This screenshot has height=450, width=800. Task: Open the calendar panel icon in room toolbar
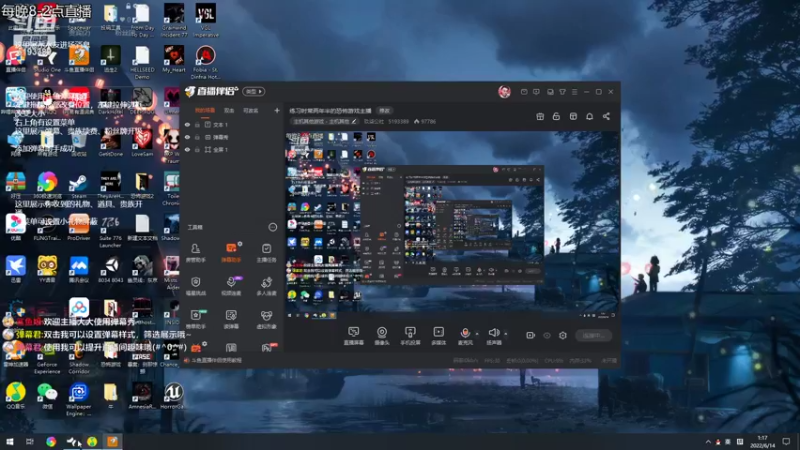click(x=573, y=116)
